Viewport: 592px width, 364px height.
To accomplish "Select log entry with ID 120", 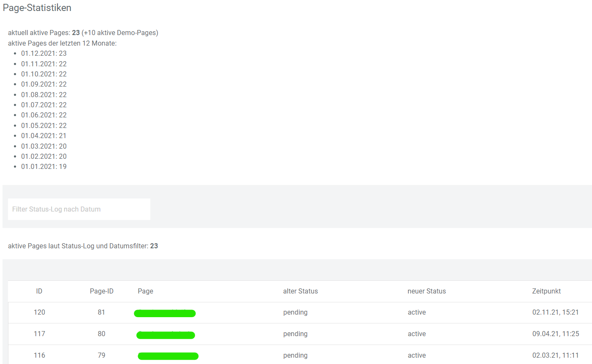I will 39,312.
